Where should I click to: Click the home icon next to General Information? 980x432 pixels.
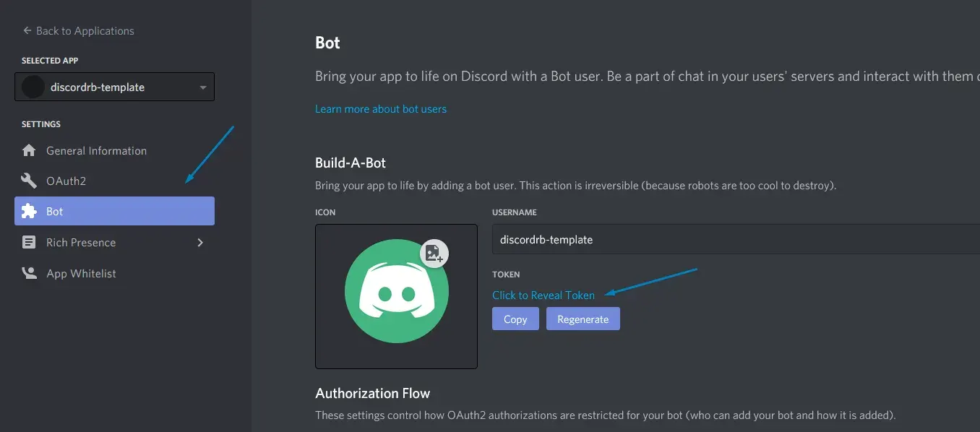tap(29, 150)
